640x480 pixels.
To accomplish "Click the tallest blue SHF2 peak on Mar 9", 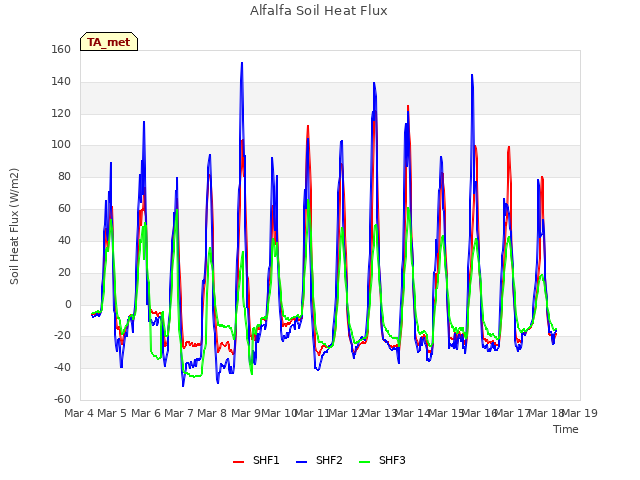I will (x=242, y=63).
